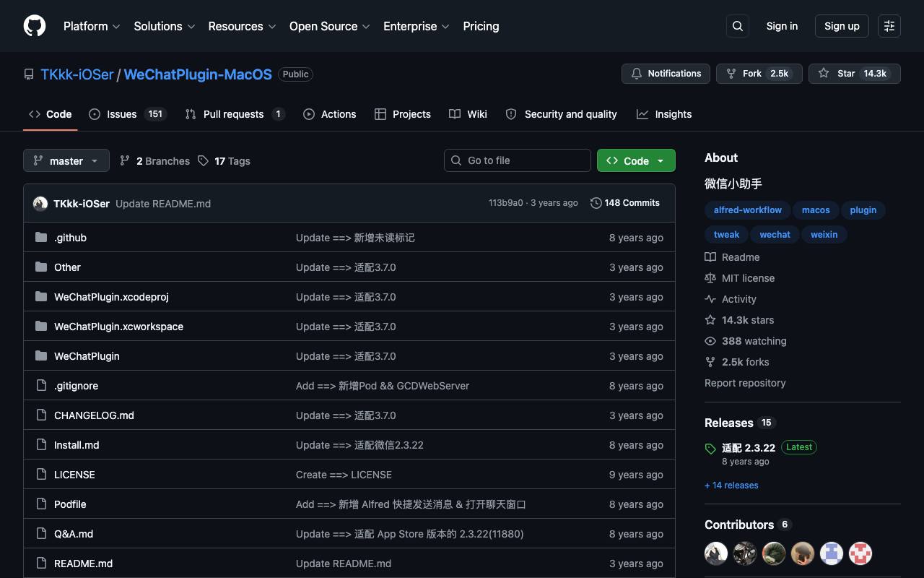Viewport: 924px width, 578px height.
Task: Open the Pull requests tab
Action: tap(235, 114)
